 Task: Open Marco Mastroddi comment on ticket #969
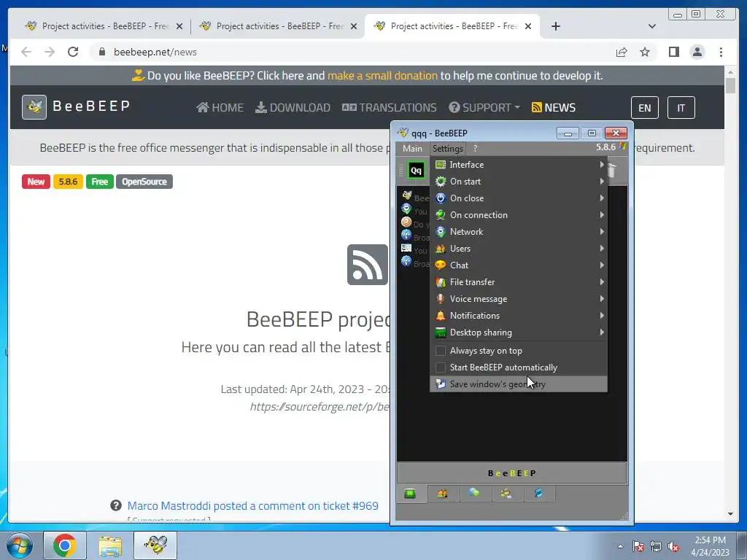[x=253, y=506]
